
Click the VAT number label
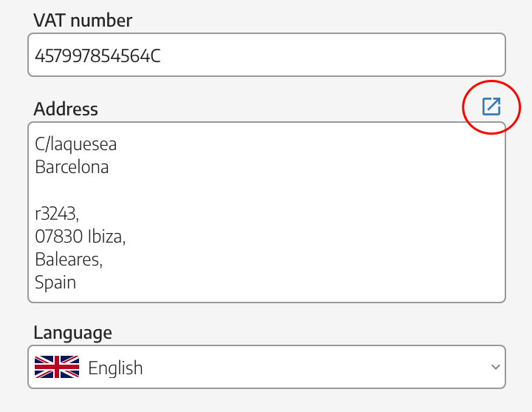coord(83,21)
